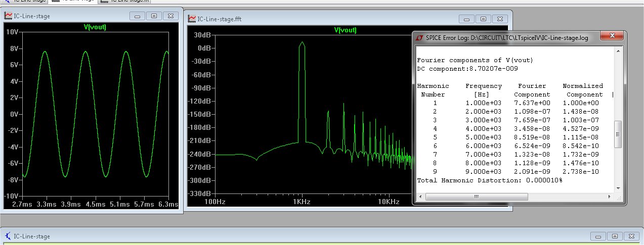Click the plot icon of IC-Line-stage.fft window

click(192, 19)
